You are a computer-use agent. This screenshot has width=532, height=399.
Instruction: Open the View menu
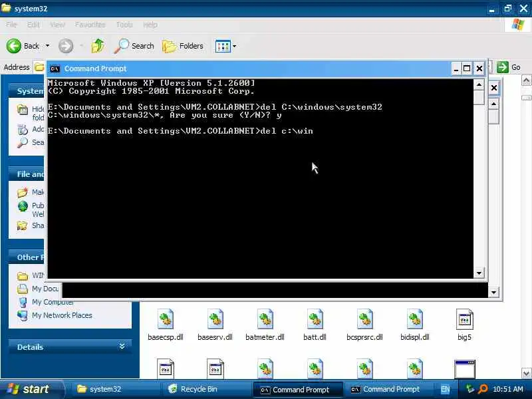57,25
